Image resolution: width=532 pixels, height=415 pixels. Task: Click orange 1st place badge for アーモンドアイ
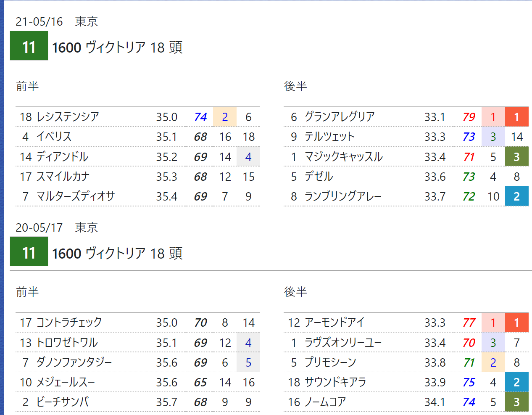coord(516,322)
